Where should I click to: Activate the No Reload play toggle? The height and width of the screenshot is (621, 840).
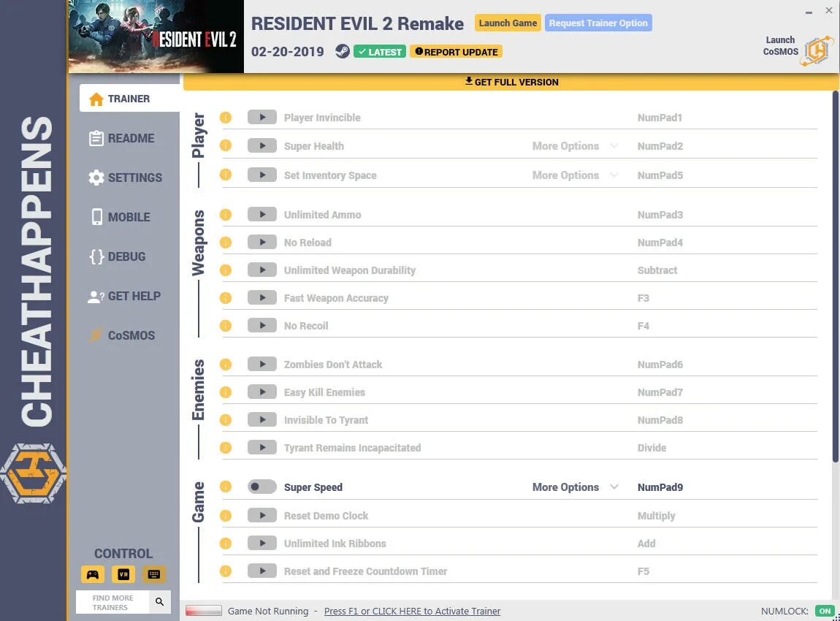coord(262,242)
